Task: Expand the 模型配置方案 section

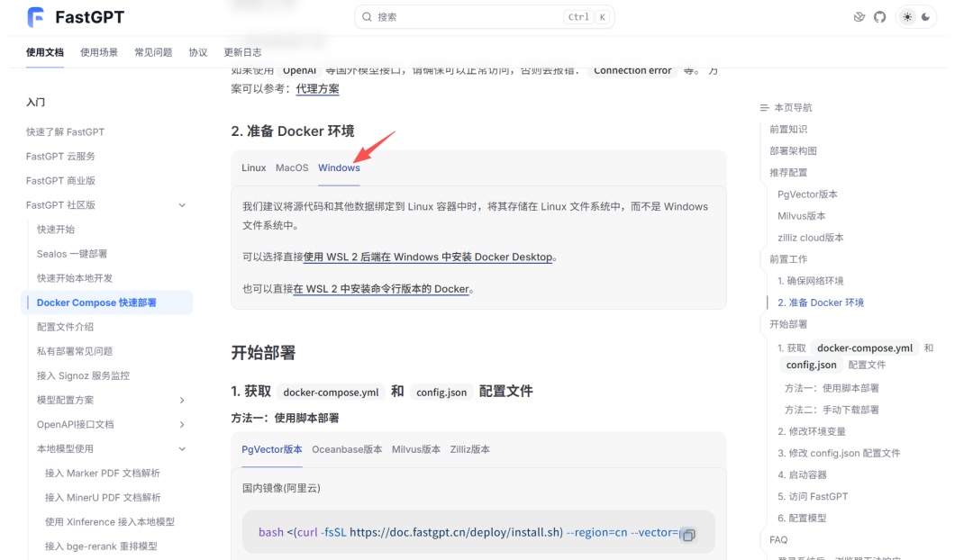Action: [x=182, y=400]
